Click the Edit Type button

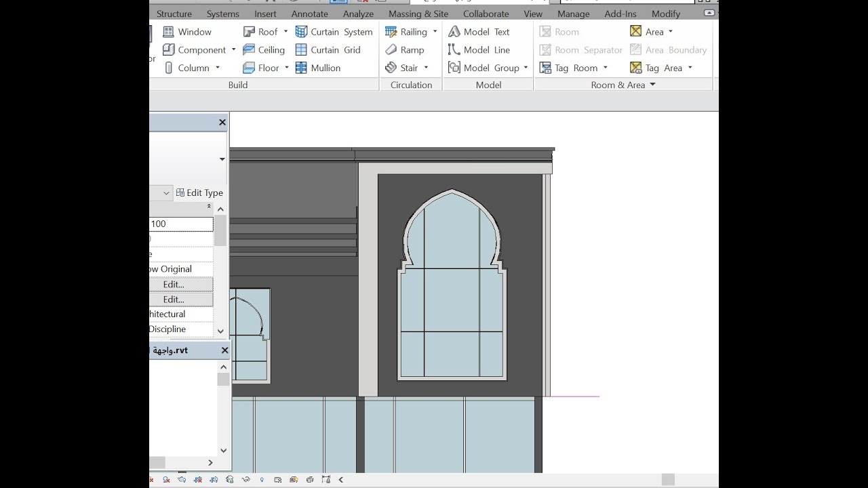(199, 192)
